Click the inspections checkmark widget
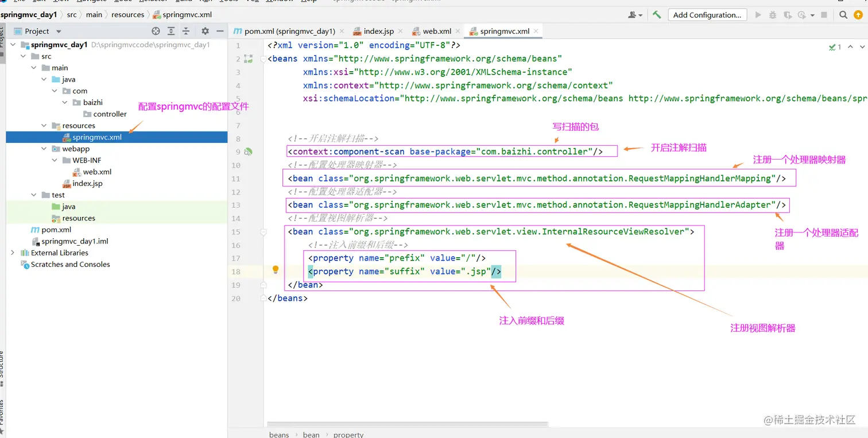 click(835, 47)
